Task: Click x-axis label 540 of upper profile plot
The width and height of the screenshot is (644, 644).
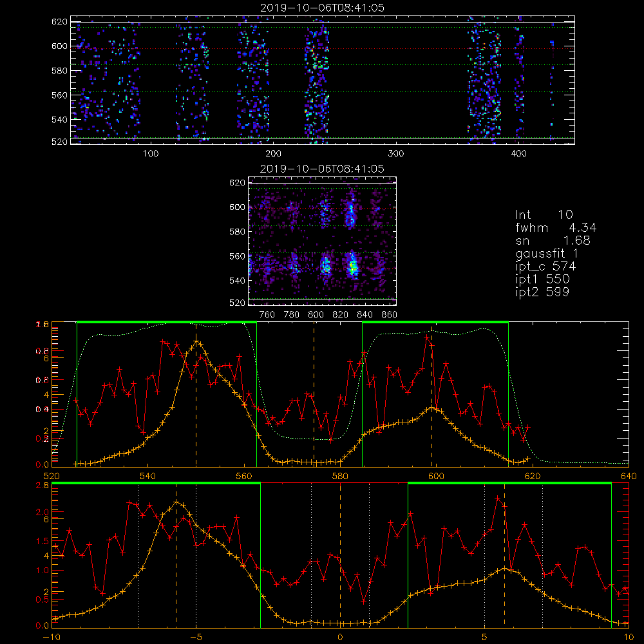Action: tap(147, 477)
